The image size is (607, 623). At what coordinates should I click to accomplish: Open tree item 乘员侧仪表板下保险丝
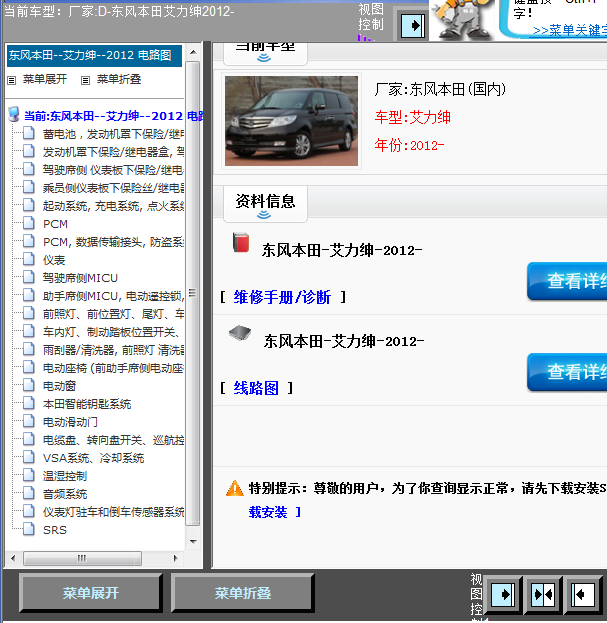[113, 188]
